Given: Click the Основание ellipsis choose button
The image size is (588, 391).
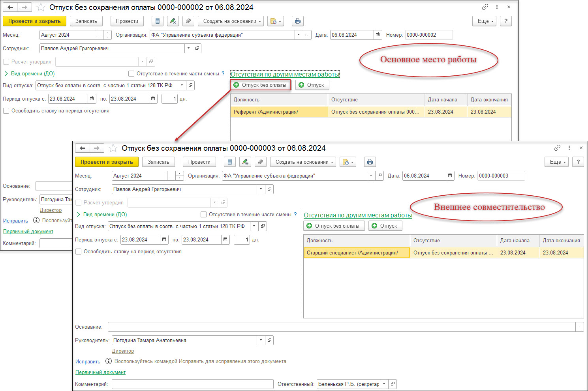Looking at the screenshot, I should click(x=579, y=327).
